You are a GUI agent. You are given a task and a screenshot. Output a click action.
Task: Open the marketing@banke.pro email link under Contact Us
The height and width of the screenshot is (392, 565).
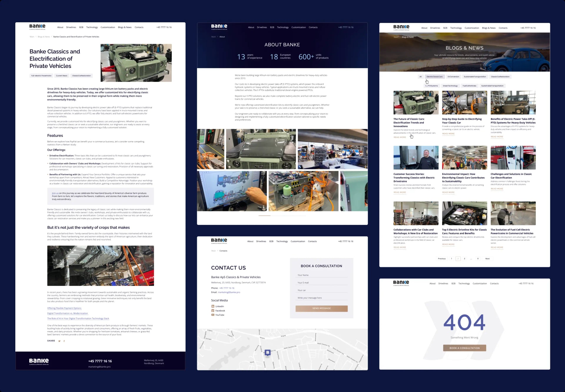pos(229,292)
